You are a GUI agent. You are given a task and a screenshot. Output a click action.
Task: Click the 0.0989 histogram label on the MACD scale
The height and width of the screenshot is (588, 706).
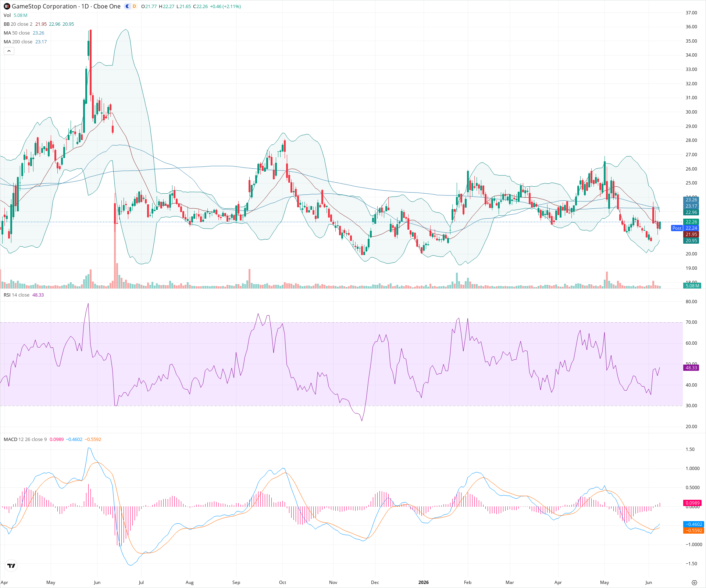click(693, 503)
